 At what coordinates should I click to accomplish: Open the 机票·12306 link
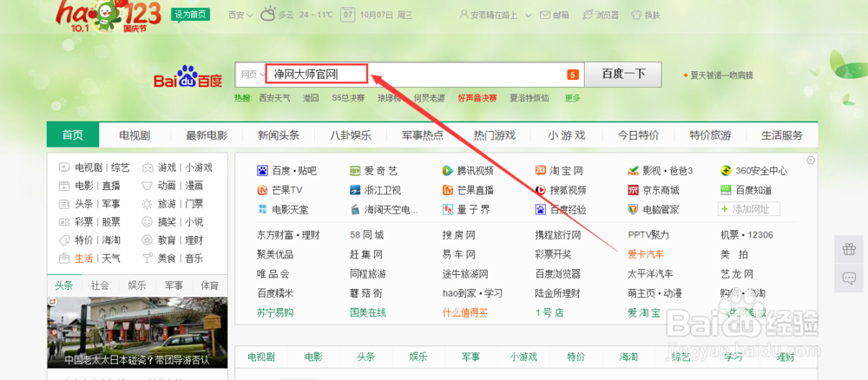pyautogui.click(x=746, y=235)
